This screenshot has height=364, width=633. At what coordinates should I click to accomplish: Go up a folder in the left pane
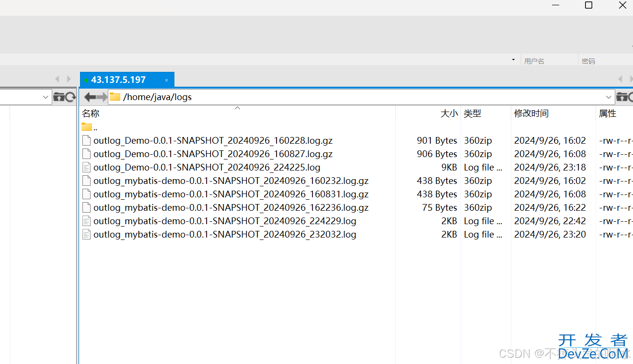click(x=58, y=97)
